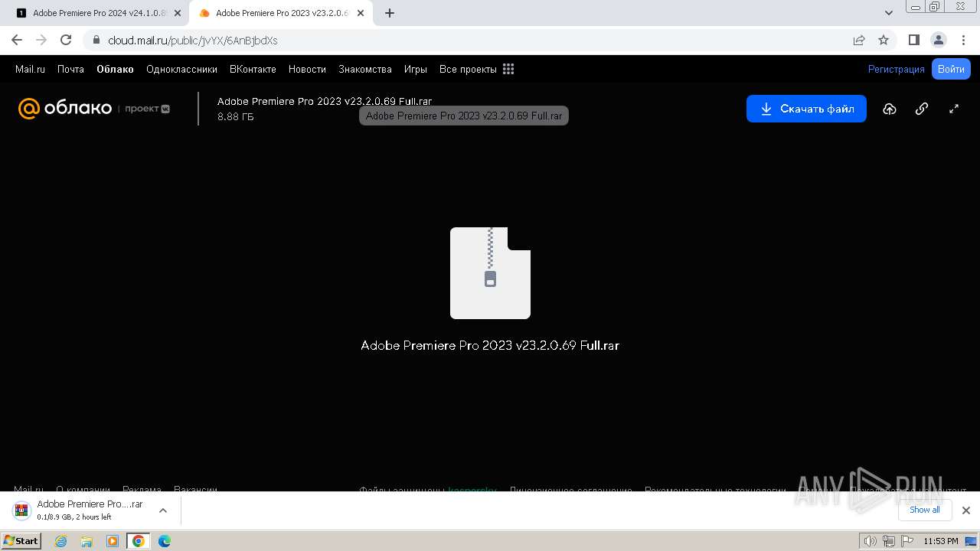Open Почта in the portal menu
Viewport: 980px width, 551px height.
pos(70,69)
